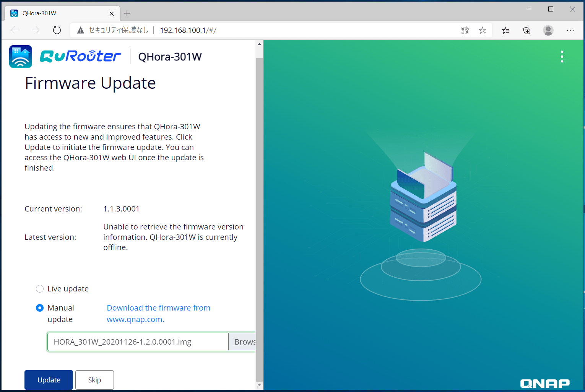Click the scrollbar down arrow
This screenshot has width=585, height=392.
point(259,385)
